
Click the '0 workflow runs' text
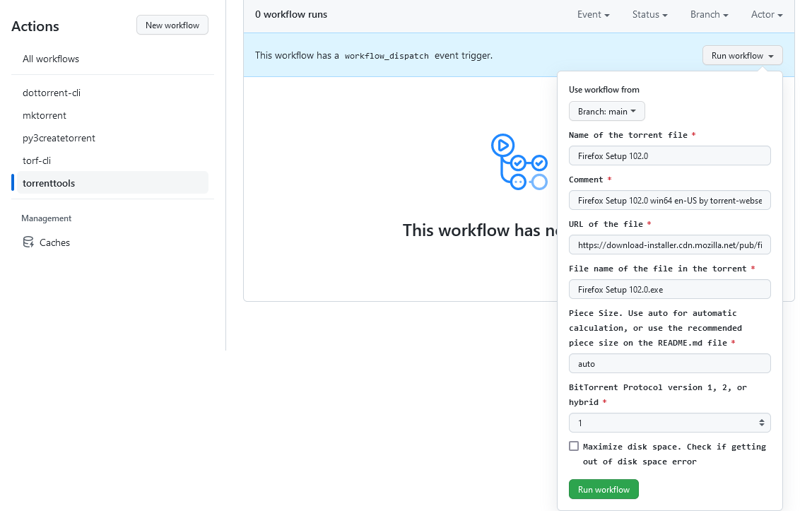point(291,15)
